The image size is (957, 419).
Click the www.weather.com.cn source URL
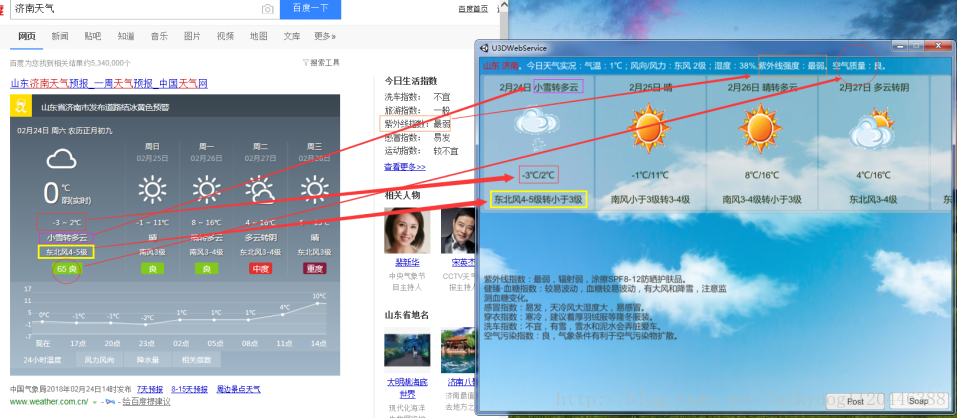coord(49,402)
